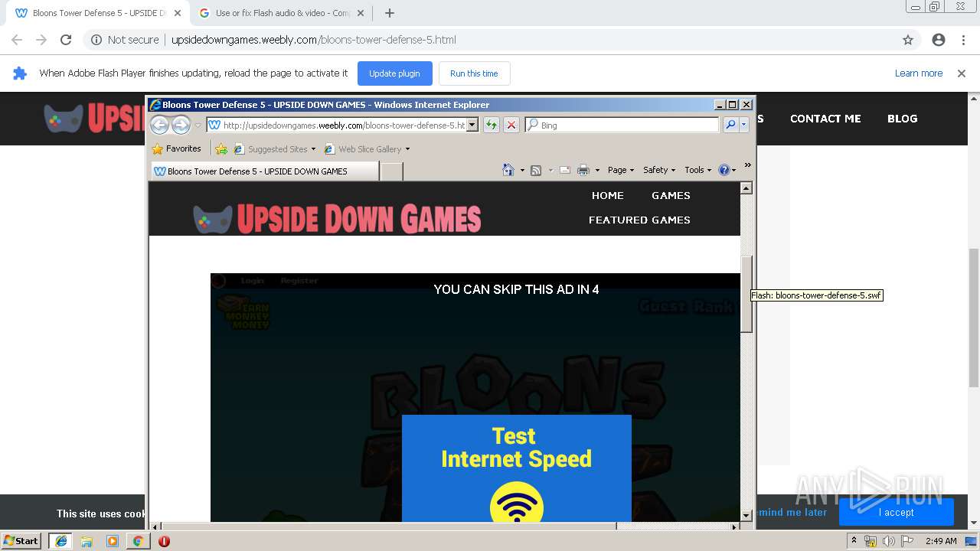Open Suggested Sites dropdown

tap(275, 149)
